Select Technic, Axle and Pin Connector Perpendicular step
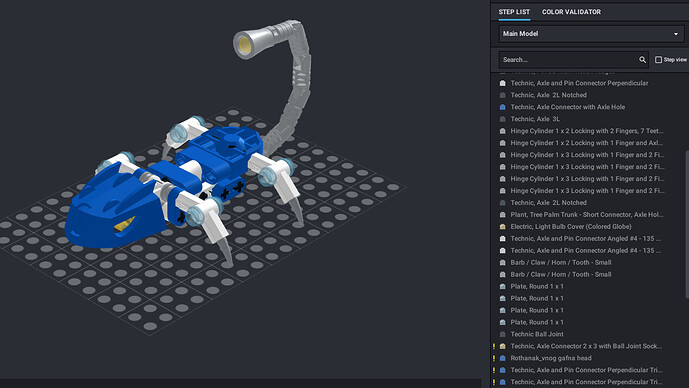The width and height of the screenshot is (689, 388). pos(579,83)
